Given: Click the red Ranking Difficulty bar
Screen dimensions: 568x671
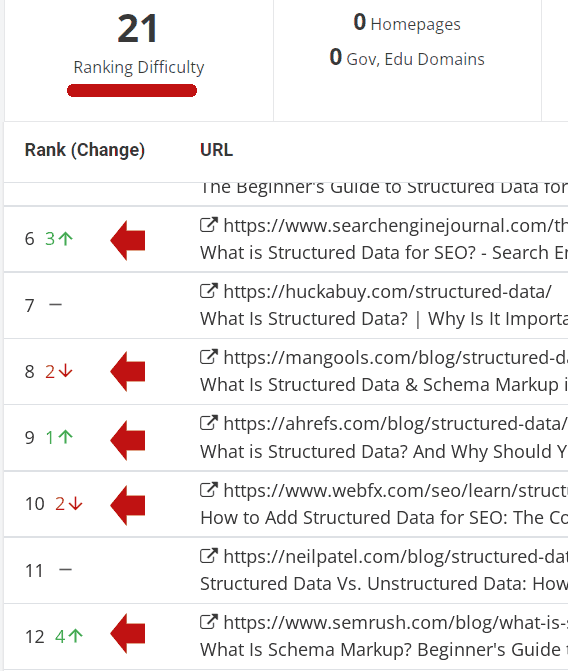Looking at the screenshot, I should tap(132, 91).
